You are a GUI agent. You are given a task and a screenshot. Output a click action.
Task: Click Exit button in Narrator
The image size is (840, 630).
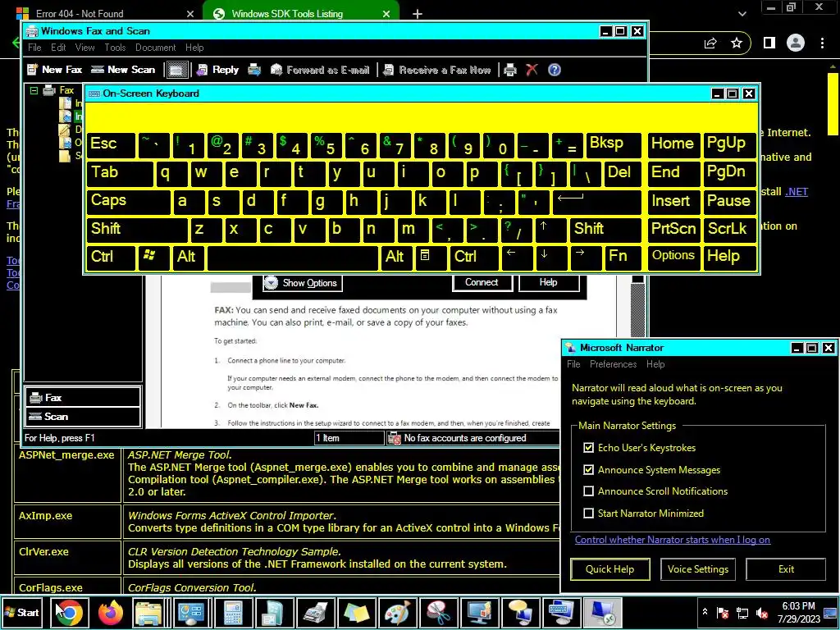[x=786, y=569]
